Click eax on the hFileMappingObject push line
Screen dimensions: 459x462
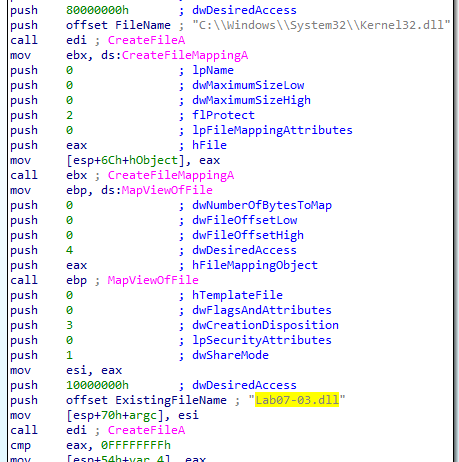[76, 265]
